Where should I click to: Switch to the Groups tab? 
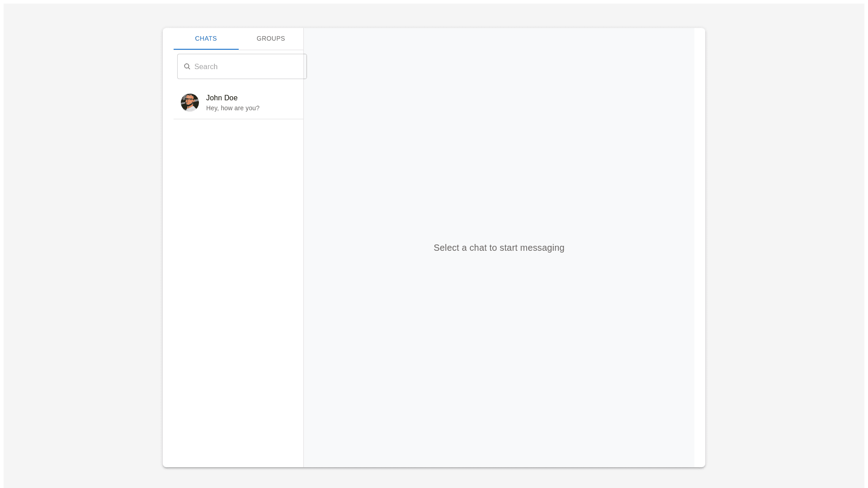click(271, 38)
